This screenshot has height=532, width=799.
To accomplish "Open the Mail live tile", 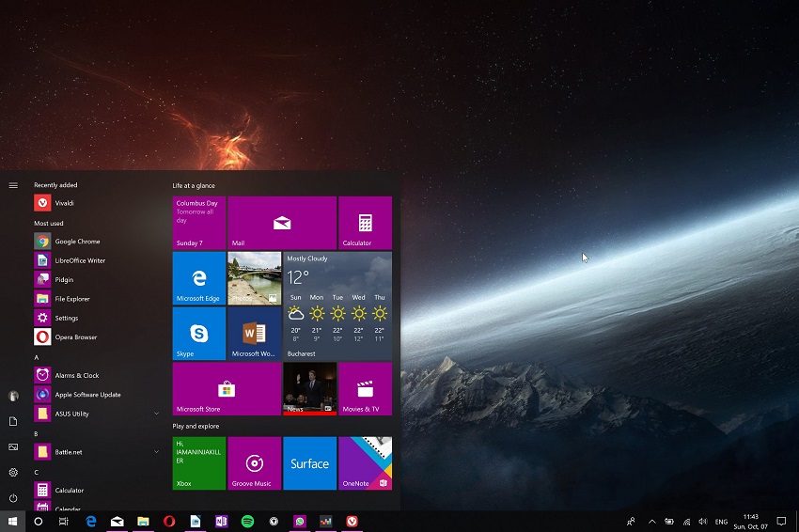I will pos(281,223).
